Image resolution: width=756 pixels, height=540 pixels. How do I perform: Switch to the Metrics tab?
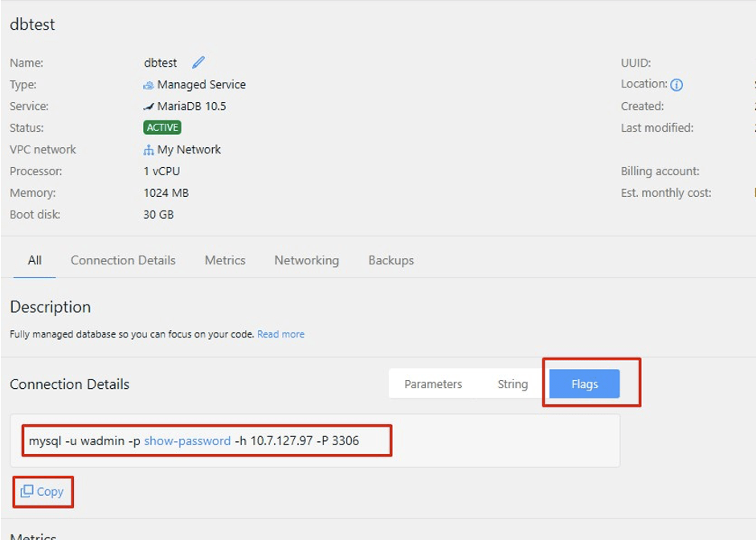(x=224, y=260)
